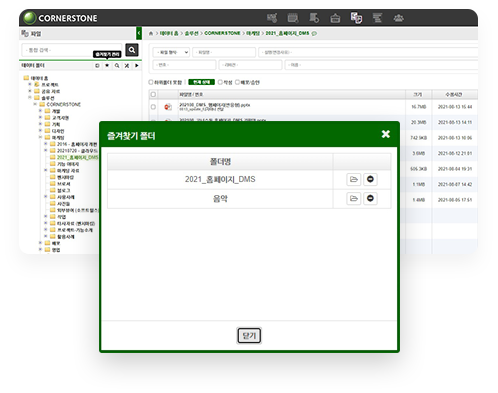Click the black search button beside the search field

point(132,50)
